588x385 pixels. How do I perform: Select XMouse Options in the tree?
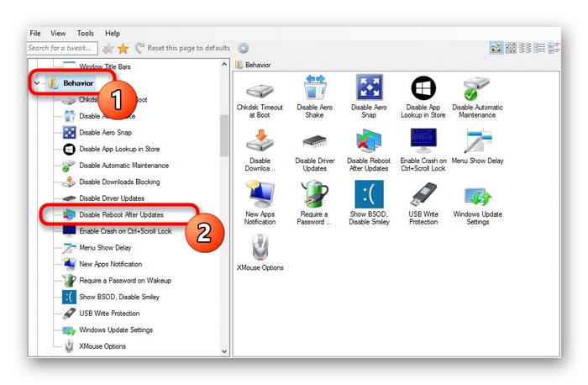click(102, 346)
